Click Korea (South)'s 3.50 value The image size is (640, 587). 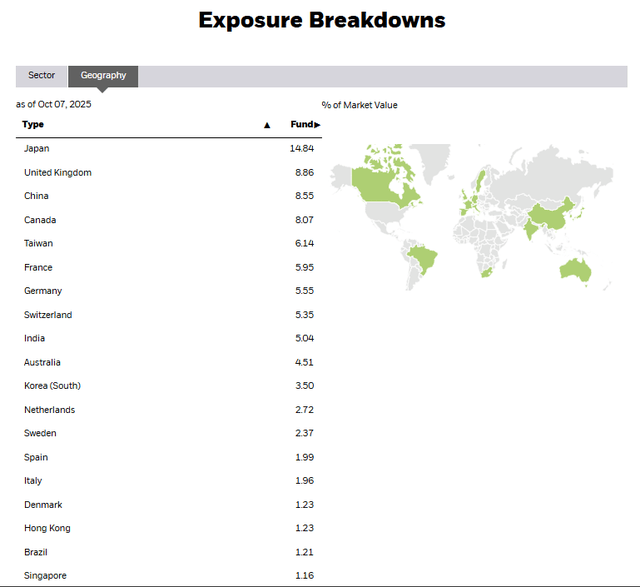tap(304, 386)
